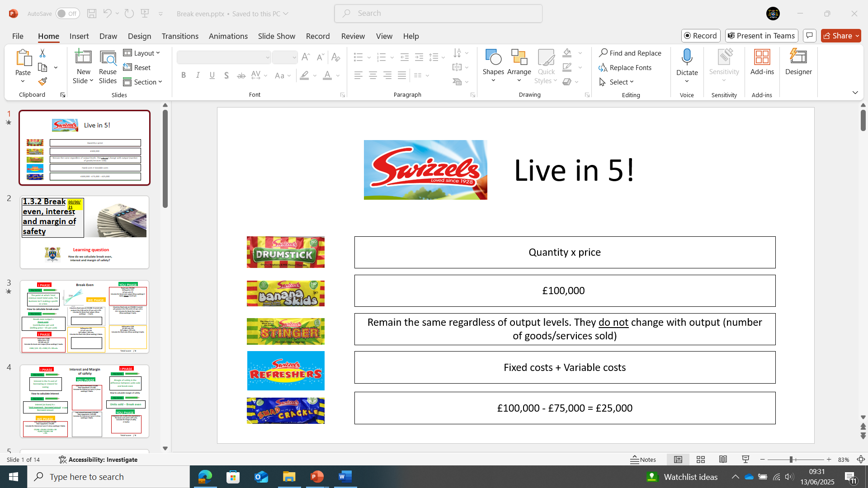
Task: Open the Designer pane
Action: pyautogui.click(x=798, y=62)
